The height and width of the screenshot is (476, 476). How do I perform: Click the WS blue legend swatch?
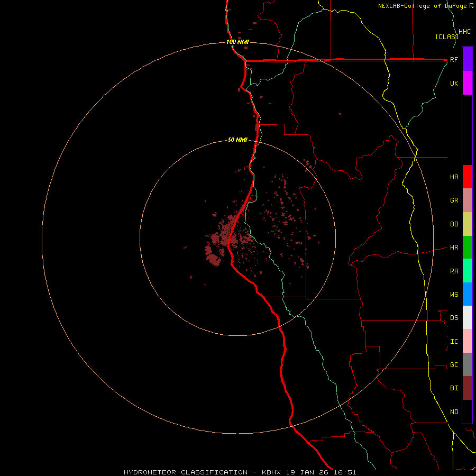pyautogui.click(x=467, y=294)
